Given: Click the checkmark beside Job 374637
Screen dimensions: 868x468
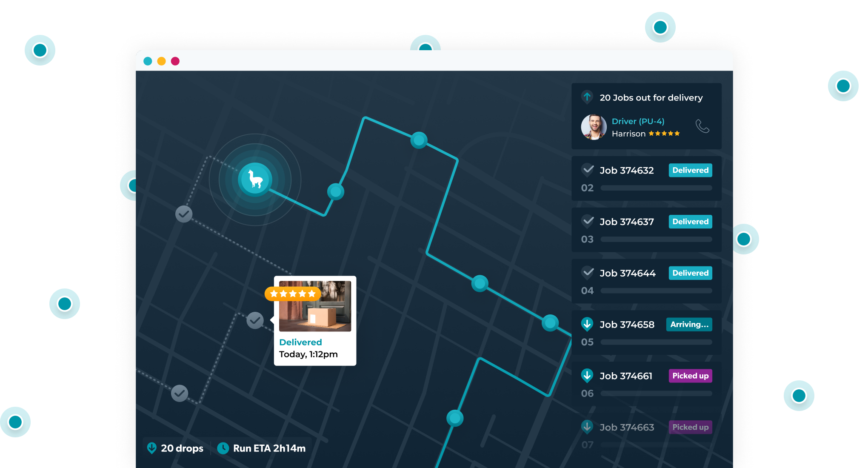Looking at the screenshot, I should click(588, 221).
